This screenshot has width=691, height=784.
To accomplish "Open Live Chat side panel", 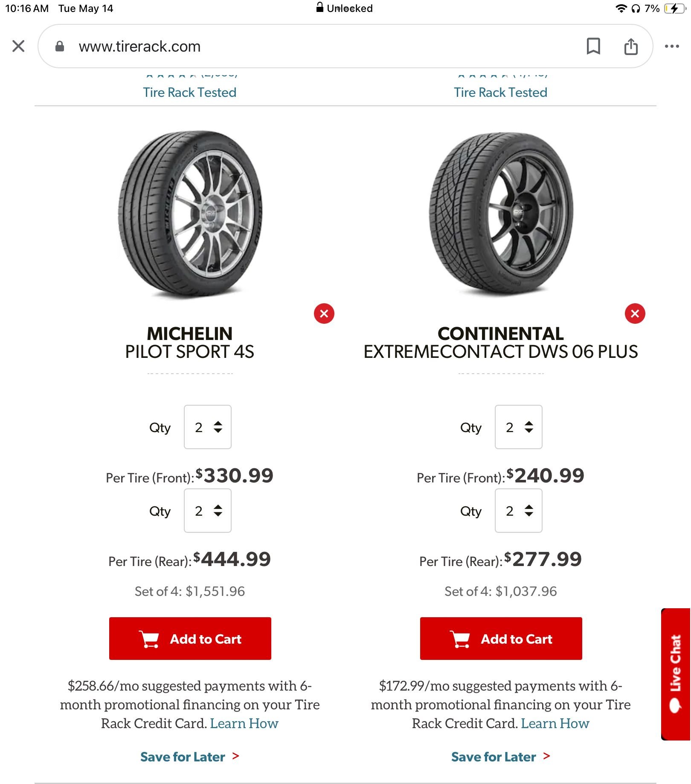I will point(676,674).
